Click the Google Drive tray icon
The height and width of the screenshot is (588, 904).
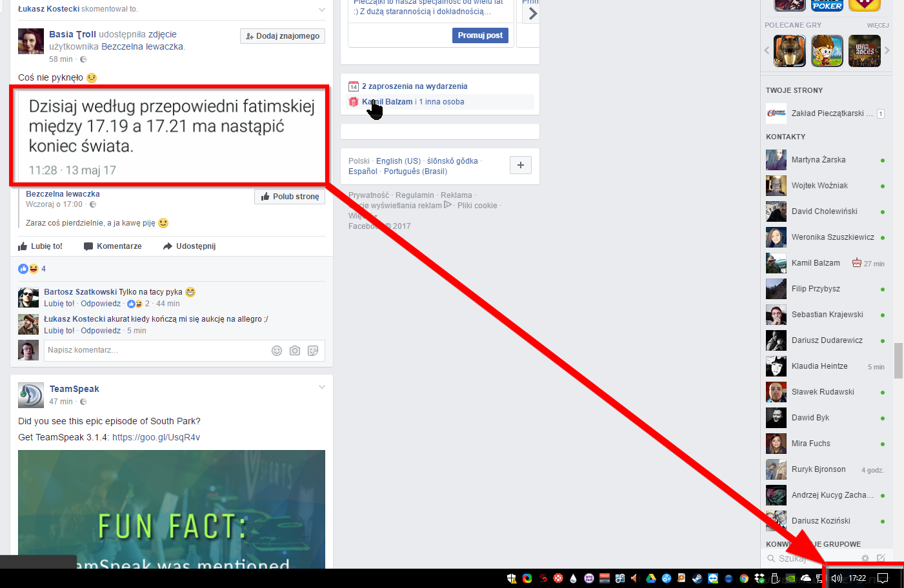click(x=651, y=578)
